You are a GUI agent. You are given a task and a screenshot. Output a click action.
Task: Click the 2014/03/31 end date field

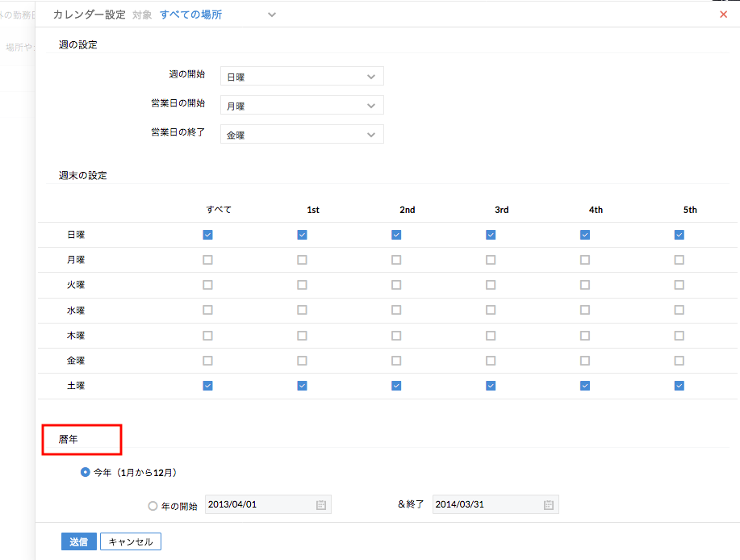486,505
